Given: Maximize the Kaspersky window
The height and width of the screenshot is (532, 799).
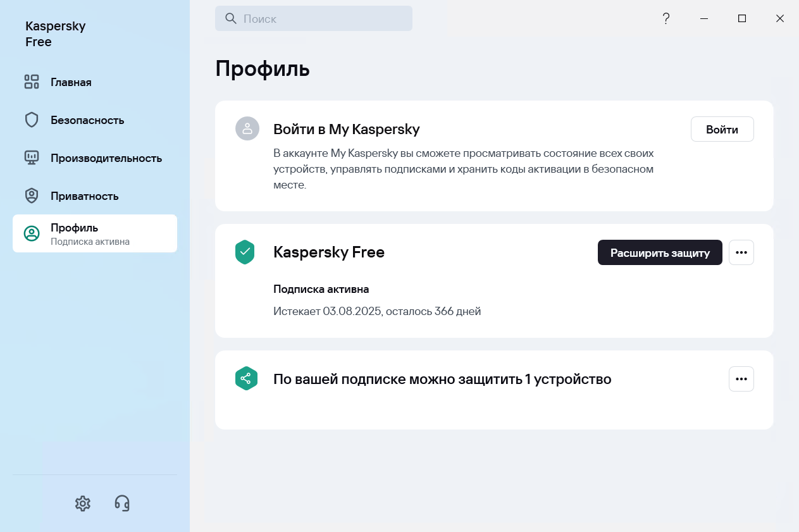Looking at the screenshot, I should pos(742,19).
